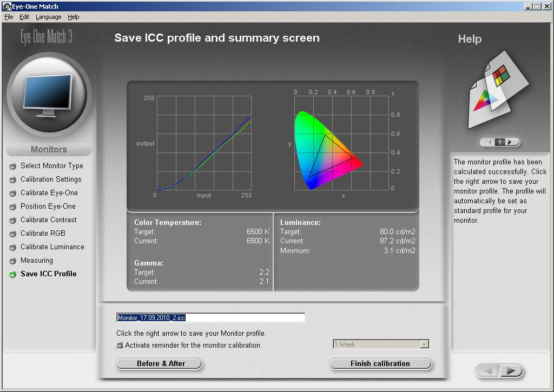Click the Color Temperature Current value 6500 K
Image resolution: width=554 pixels, height=392 pixels.
pyautogui.click(x=258, y=241)
